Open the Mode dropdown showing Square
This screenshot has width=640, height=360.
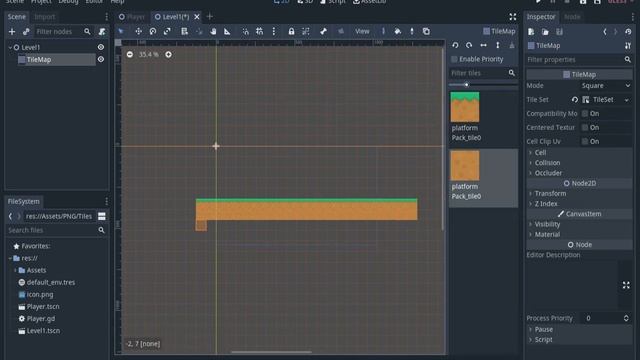coord(606,86)
